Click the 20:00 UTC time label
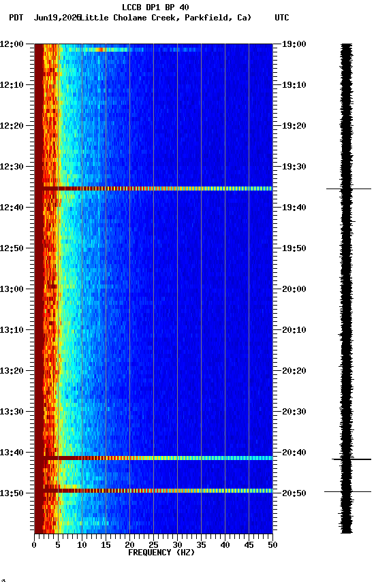Screen dimensions: 376x588 [294, 289]
